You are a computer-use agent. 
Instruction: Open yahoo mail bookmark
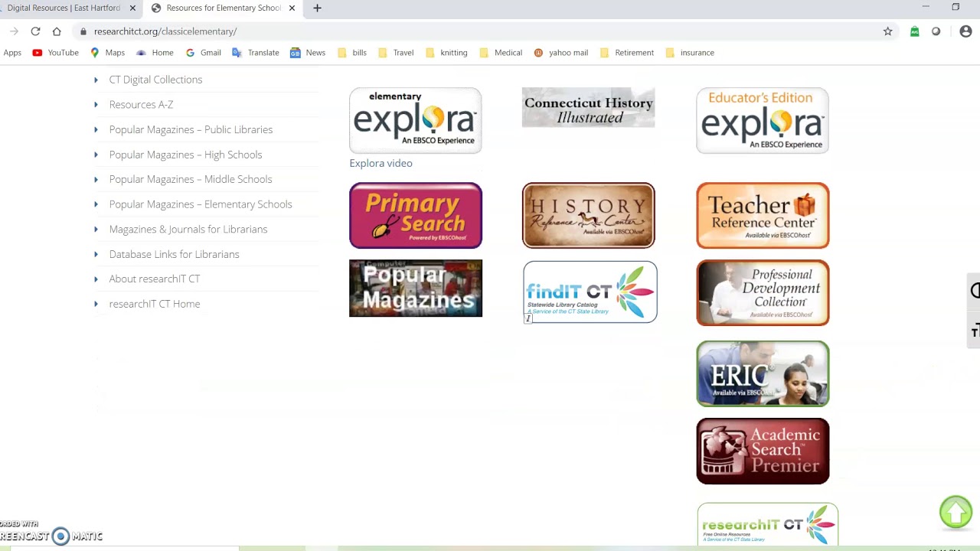tap(561, 53)
